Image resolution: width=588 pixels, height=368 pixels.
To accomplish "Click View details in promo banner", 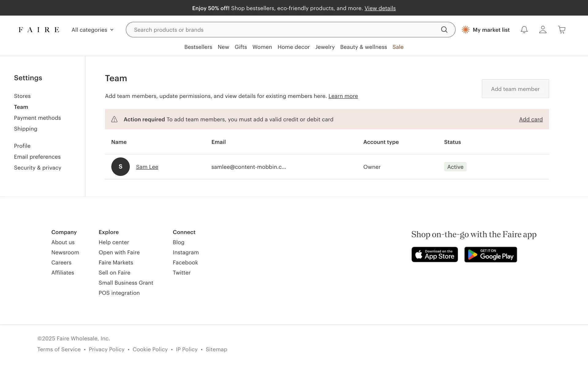I will tap(380, 8).
